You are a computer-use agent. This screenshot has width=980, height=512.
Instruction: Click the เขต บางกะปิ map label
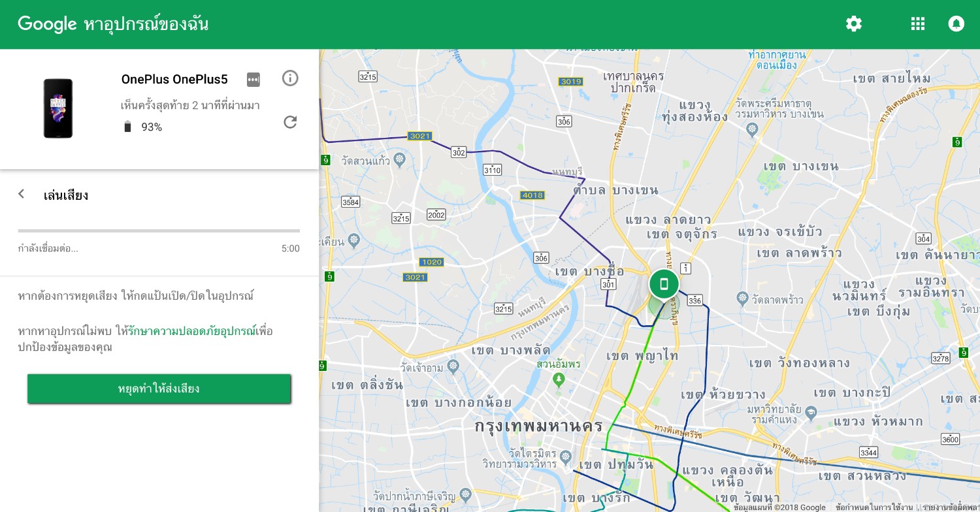click(x=852, y=392)
